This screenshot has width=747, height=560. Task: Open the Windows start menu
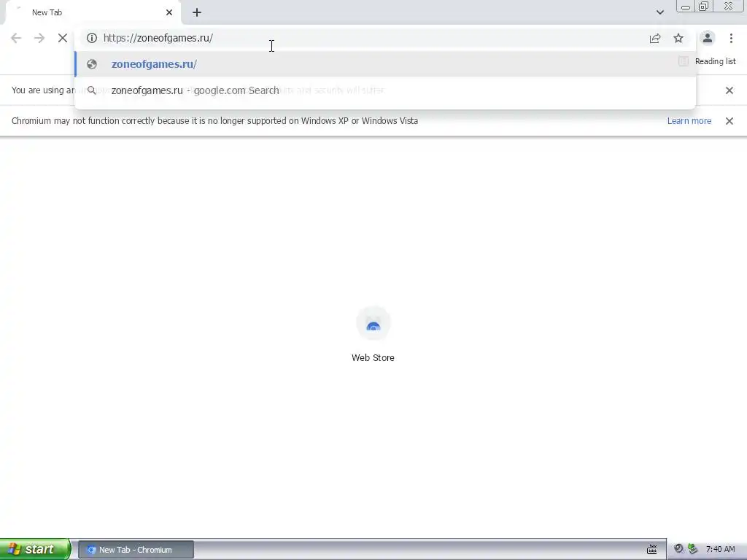pyautogui.click(x=35, y=549)
